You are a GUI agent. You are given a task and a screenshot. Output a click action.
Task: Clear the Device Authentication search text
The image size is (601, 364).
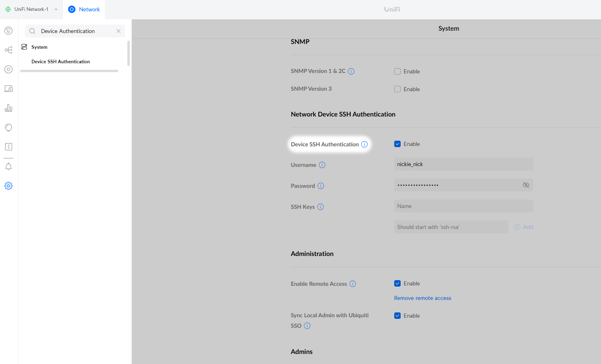119,31
